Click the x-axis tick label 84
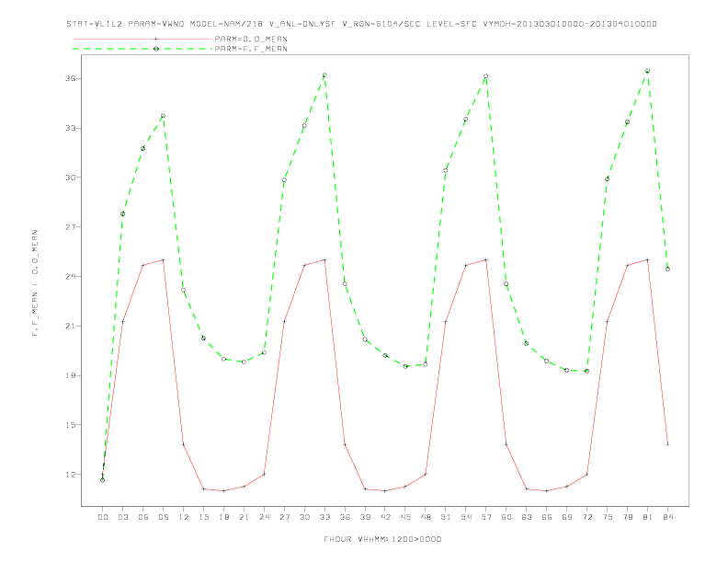 coord(667,517)
